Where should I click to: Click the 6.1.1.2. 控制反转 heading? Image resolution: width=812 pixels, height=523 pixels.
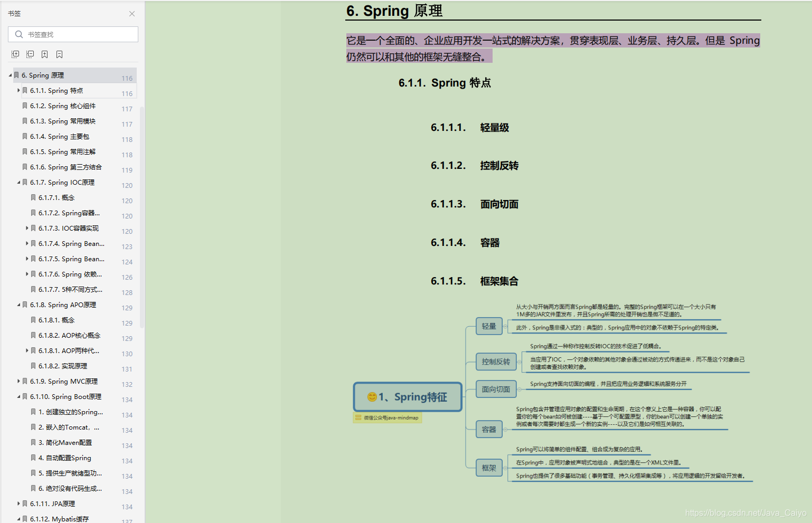(x=475, y=166)
